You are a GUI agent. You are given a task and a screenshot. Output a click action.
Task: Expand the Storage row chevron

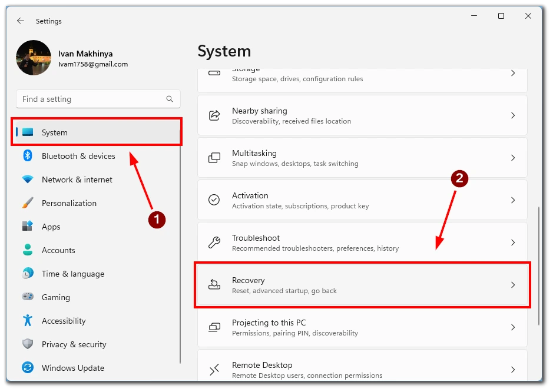point(513,73)
